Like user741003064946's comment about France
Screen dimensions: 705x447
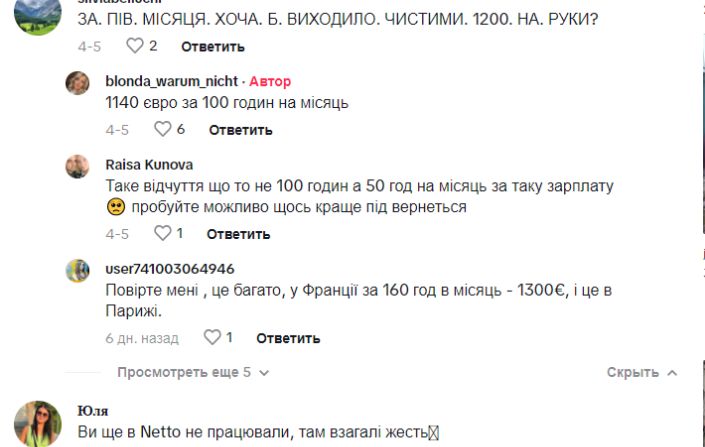pos(211,337)
